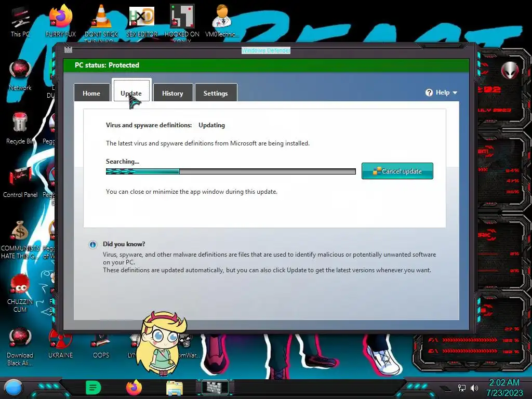Open File Explorer from the taskbar
Image resolution: width=532 pixels, height=399 pixels.
(x=175, y=388)
